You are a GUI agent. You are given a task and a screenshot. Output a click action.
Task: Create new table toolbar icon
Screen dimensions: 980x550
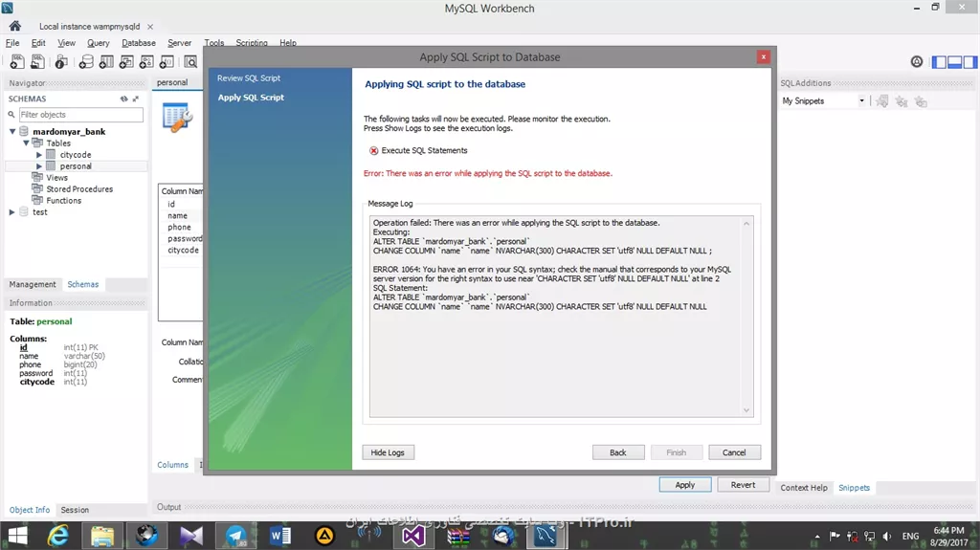pos(106,61)
